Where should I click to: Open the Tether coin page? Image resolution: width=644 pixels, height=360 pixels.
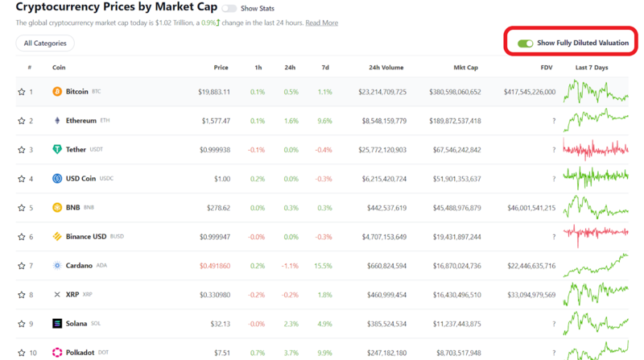point(76,149)
